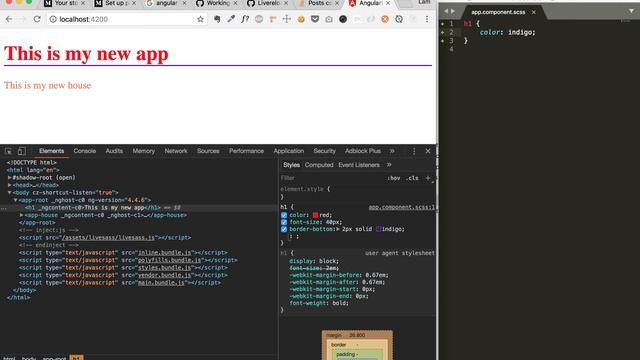Toggle the device toolbar in DevTools
640x360 pixels.
[22, 151]
